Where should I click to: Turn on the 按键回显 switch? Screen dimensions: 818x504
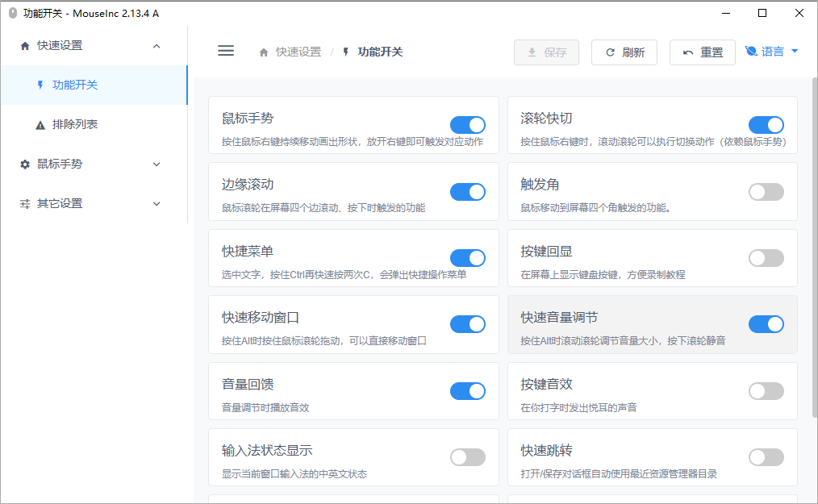(766, 258)
